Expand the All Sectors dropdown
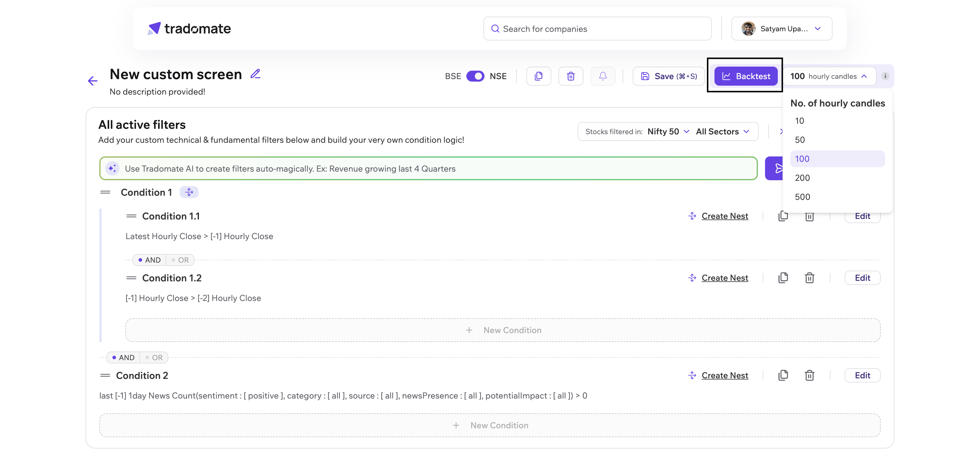 pyautogui.click(x=723, y=132)
